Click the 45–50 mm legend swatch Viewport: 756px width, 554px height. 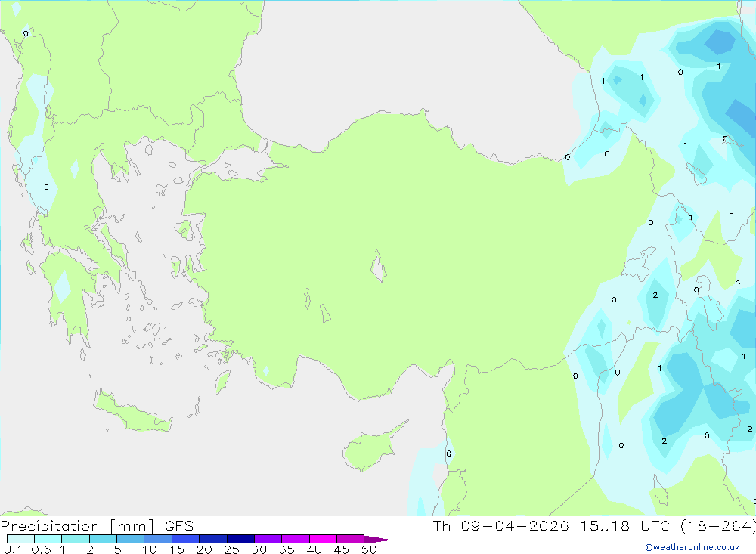[x=351, y=539]
